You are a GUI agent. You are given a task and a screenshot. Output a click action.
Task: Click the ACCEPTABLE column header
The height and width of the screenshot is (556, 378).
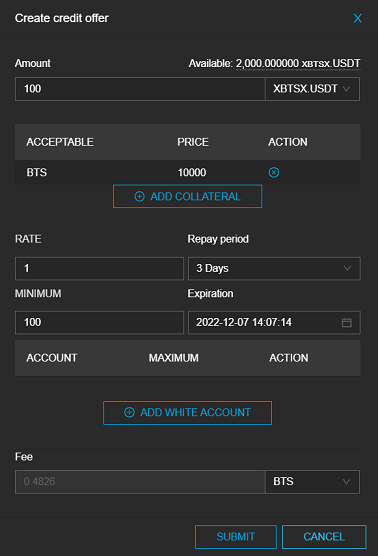[x=60, y=142]
